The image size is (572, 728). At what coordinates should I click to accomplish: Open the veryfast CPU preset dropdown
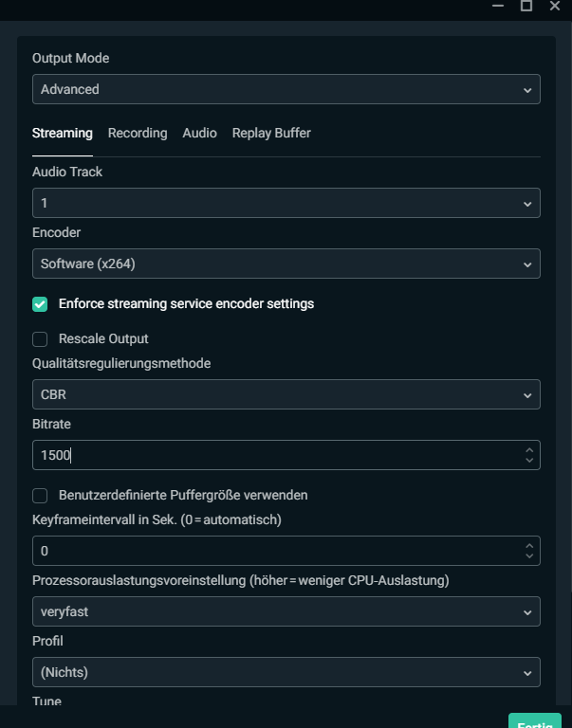(x=286, y=611)
